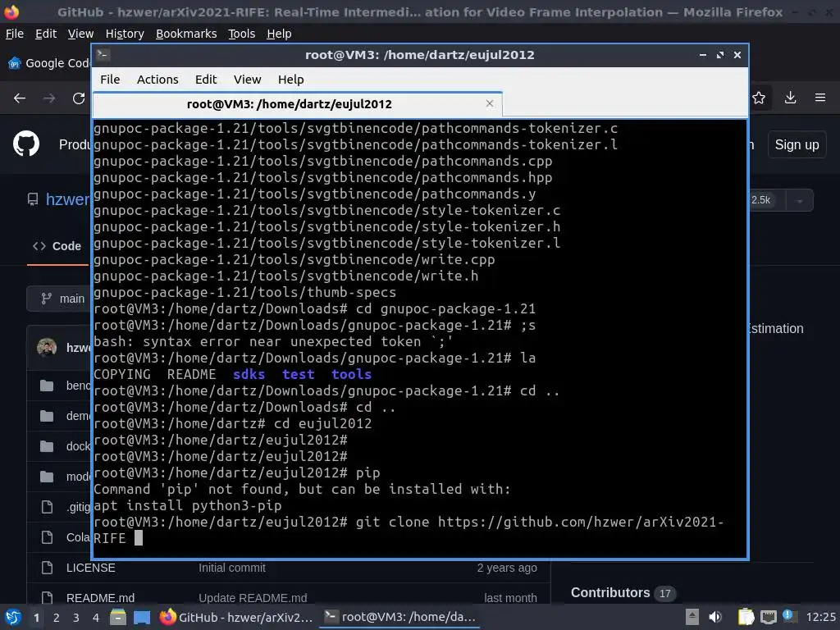840x630 pixels.
Task: Click the 'Update README.md' commit link
Action: click(x=253, y=598)
